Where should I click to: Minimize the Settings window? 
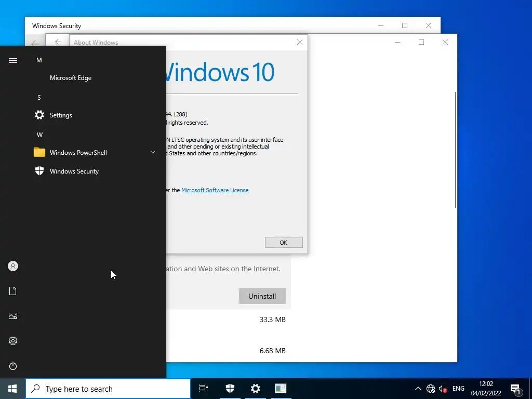397,42
